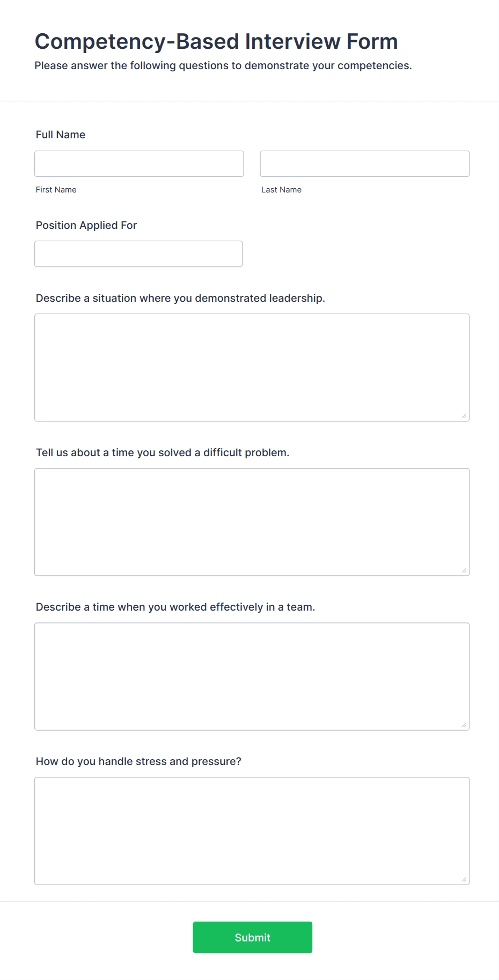
Task: Click the teamwork question prompt text
Action: (175, 607)
